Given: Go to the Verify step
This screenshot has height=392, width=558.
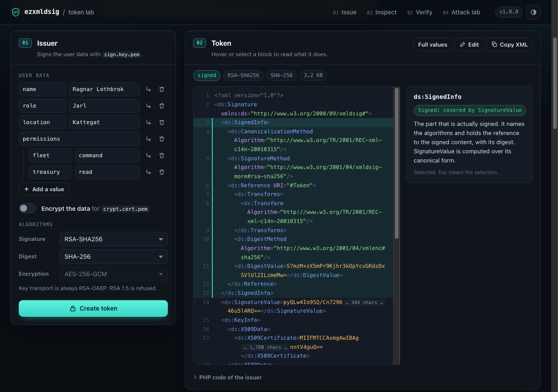Looking at the screenshot, I should point(420,12).
